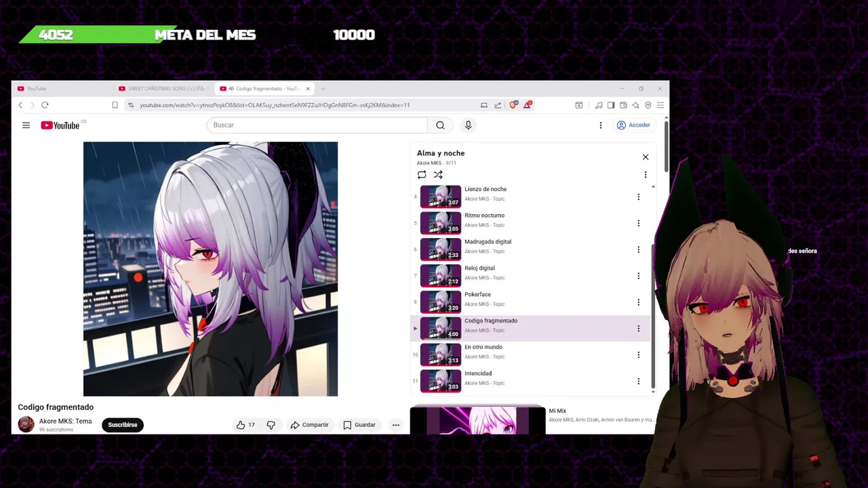Share the video via Compartir
This screenshot has height=488, width=868.
[309, 425]
